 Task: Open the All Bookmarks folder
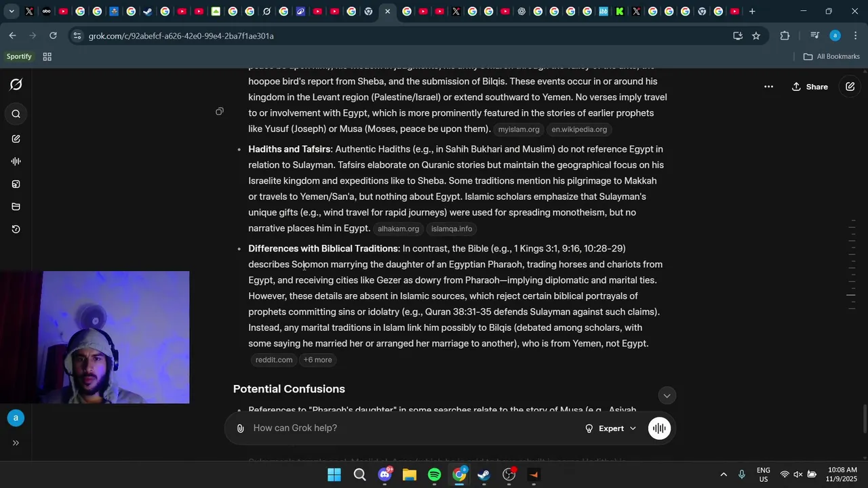pos(831,57)
